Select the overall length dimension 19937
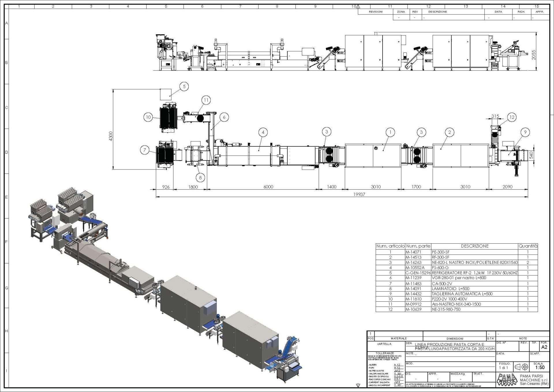The height and width of the screenshot is (392, 554). 359,194
